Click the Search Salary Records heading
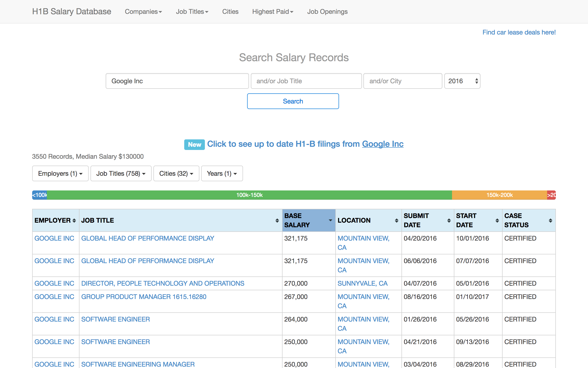The image size is (588, 368). click(x=294, y=57)
